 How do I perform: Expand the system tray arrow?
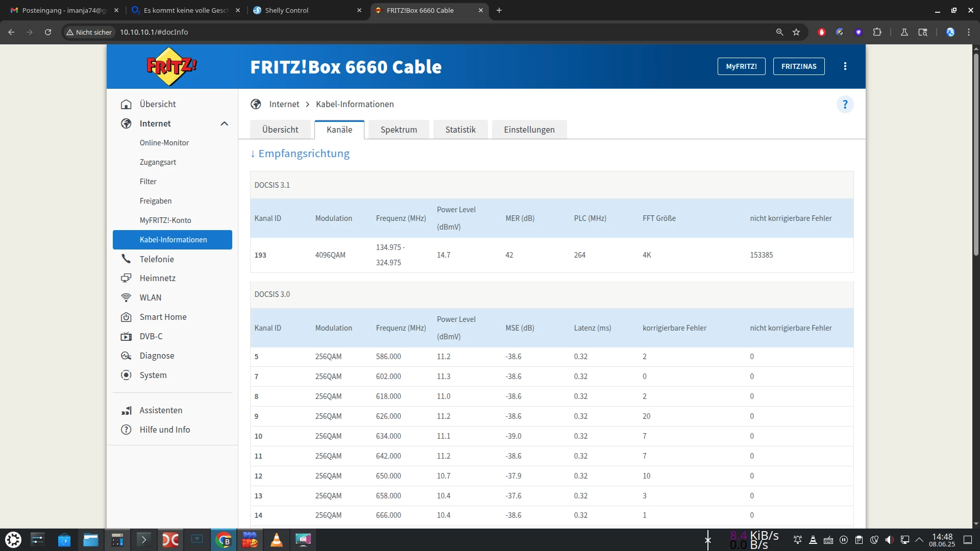(919, 540)
